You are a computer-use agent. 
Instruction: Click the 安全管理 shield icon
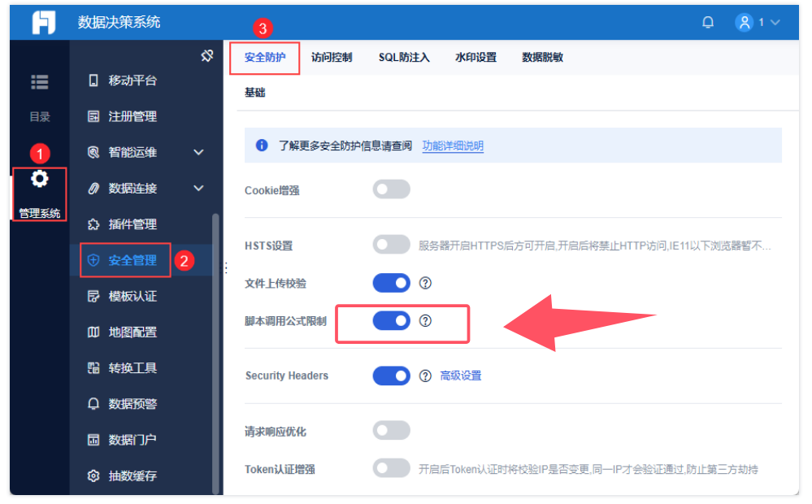pos(93,260)
